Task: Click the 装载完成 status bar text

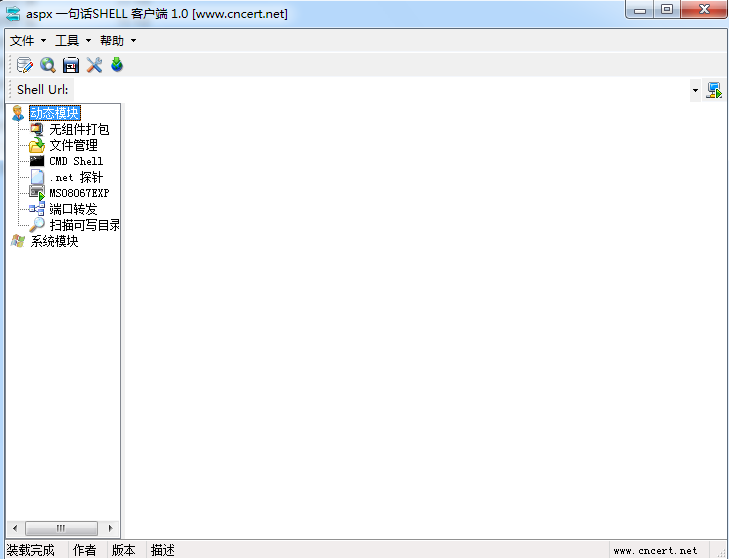Action: pyautogui.click(x=31, y=550)
